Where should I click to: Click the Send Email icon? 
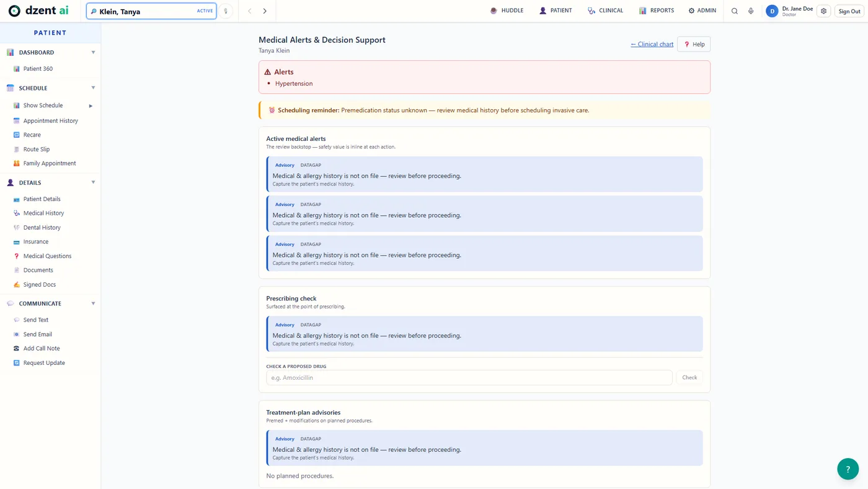pyautogui.click(x=17, y=334)
